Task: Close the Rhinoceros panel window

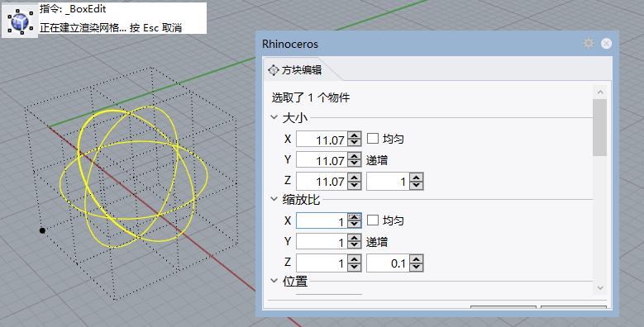Action: click(606, 44)
